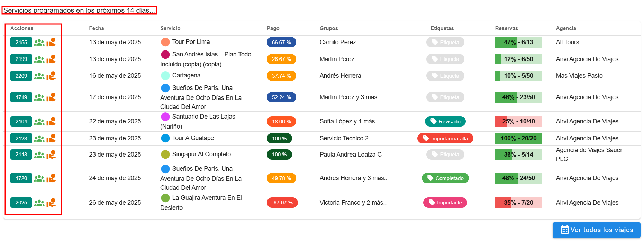This screenshot has width=644, height=242.
Task: Click the orange payment hand icon for trip 2199
Action: click(51, 59)
